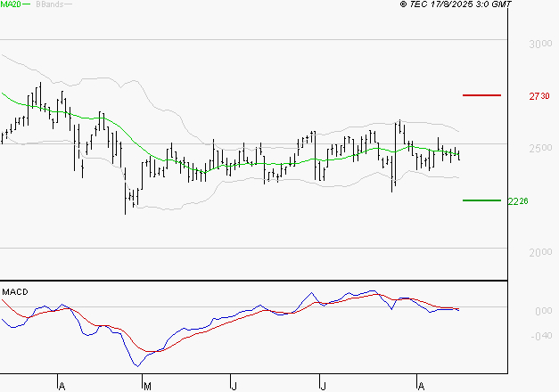Click the 2500 price axis label
559x392 pixels.
click(539, 148)
